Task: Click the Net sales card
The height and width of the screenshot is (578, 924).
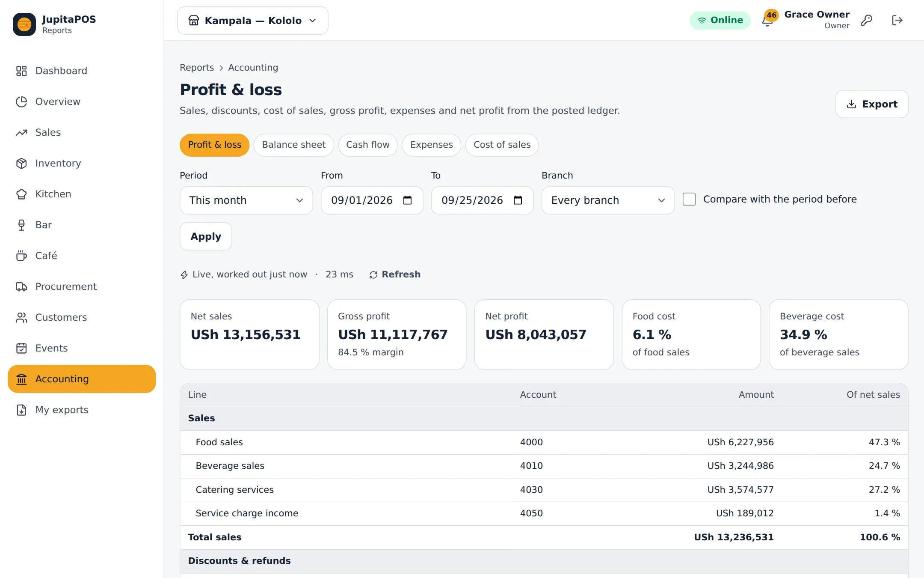Action: [x=249, y=334]
